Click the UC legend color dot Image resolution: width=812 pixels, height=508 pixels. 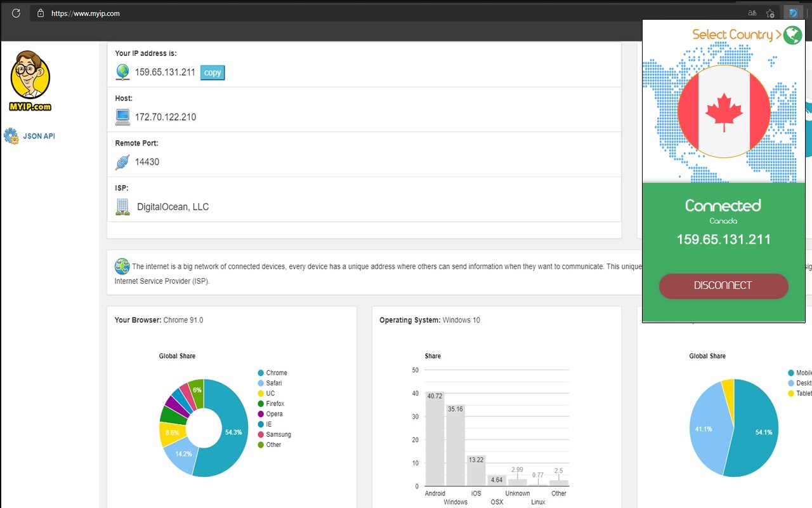[x=261, y=393]
